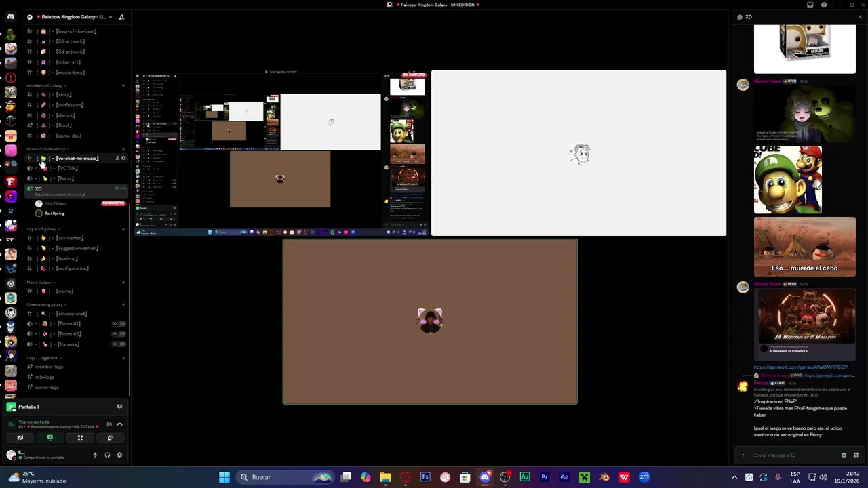The width and height of the screenshot is (868, 488).
Task: Open vc-chat-nd-music channel settings gear
Action: tap(123, 159)
